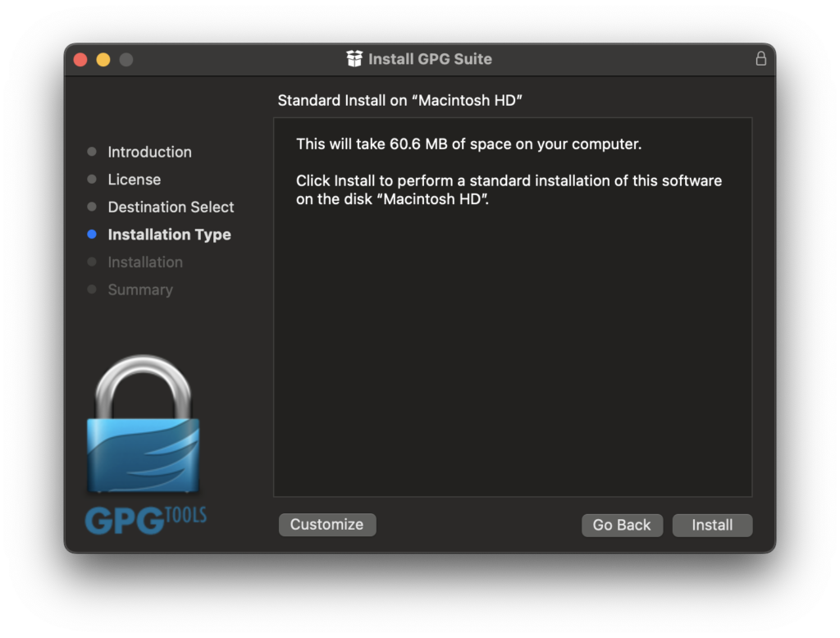Open the Customize install options

click(x=326, y=525)
